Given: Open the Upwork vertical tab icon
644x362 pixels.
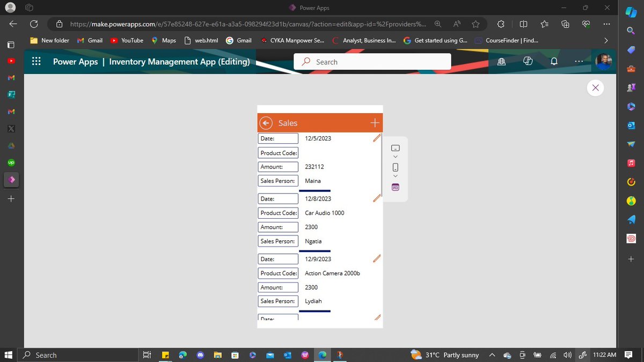Looking at the screenshot, I should coord(11,162).
